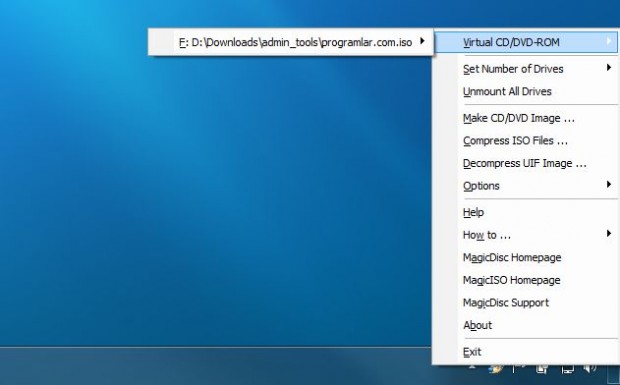Screen dimensions: 620x385
Task: Expand the Options submenu
Action: (526, 186)
